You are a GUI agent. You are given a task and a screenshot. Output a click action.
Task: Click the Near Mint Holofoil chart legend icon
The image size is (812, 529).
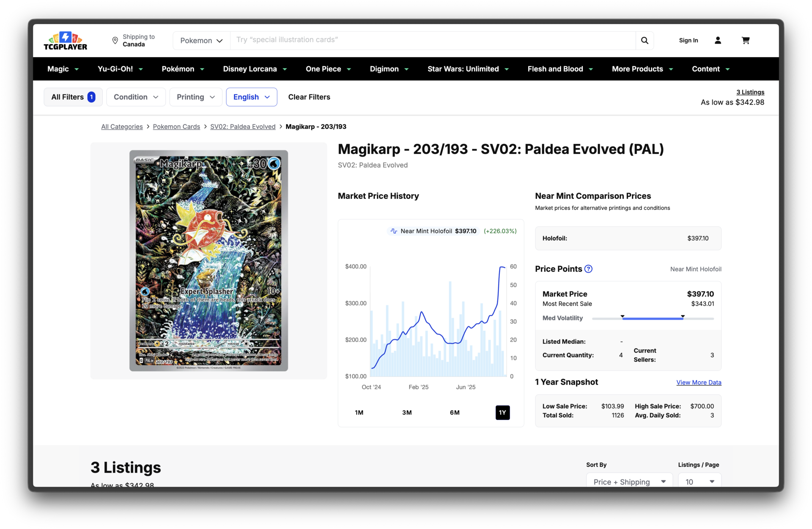(394, 231)
